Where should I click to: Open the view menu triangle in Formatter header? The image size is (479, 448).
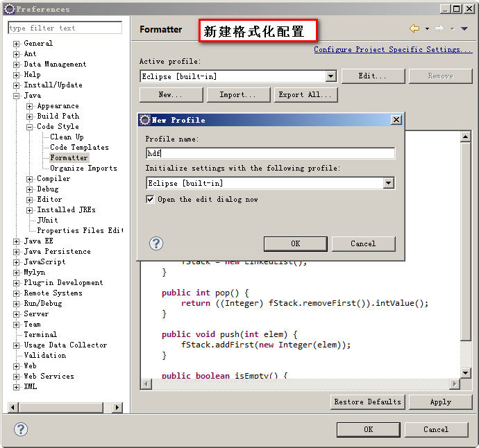point(464,28)
